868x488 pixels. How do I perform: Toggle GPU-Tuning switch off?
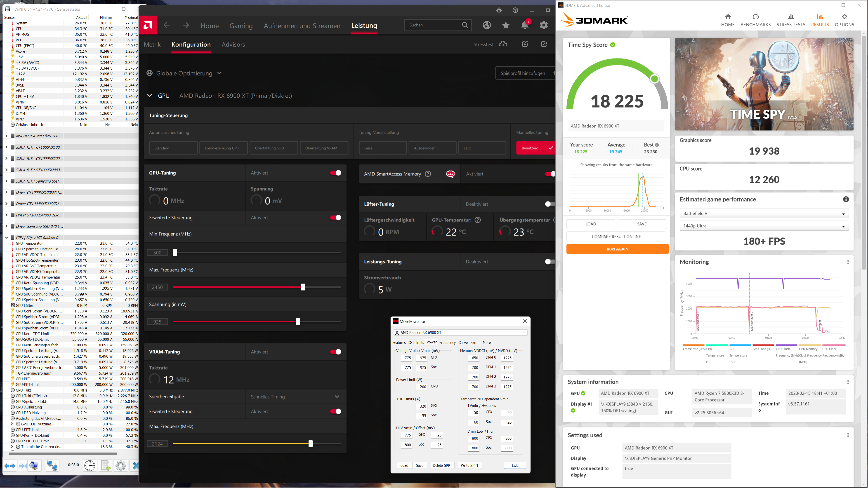click(x=335, y=173)
